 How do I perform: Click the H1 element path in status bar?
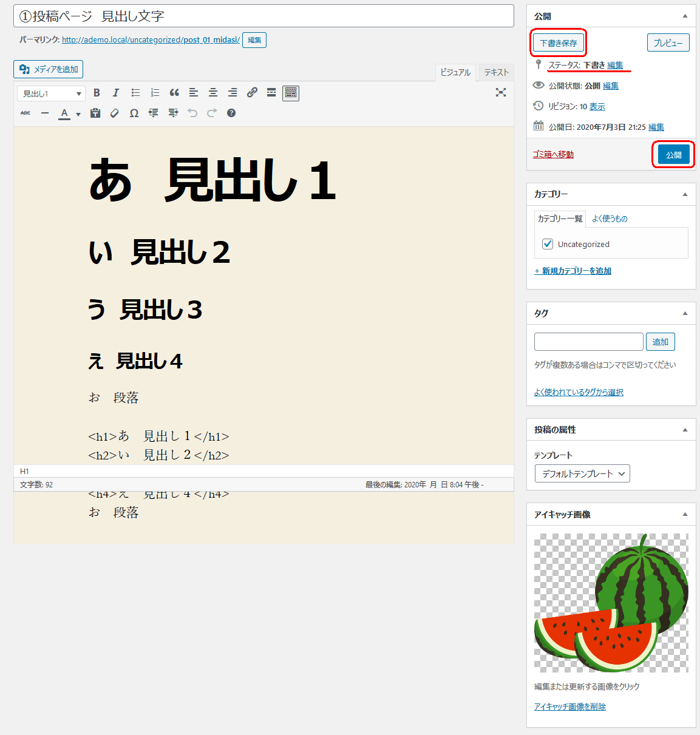(x=24, y=472)
